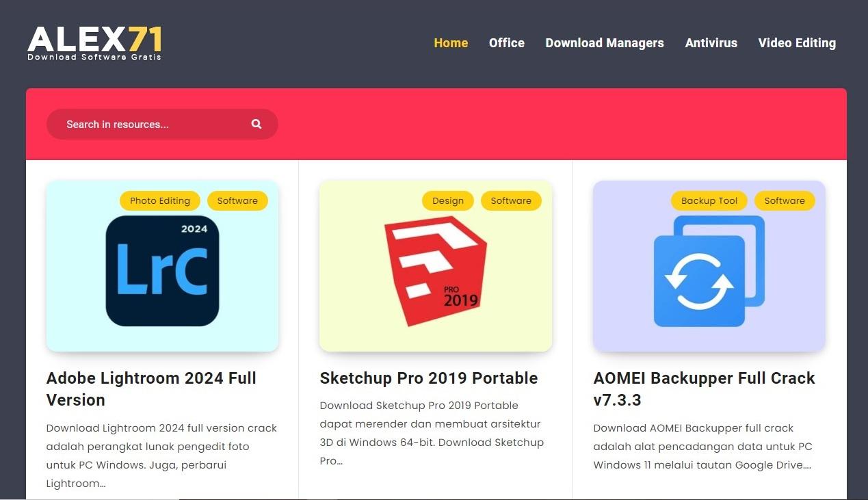Open the Lightroom Classic 2024 icon
The width and height of the screenshot is (868, 500).
coord(162,271)
